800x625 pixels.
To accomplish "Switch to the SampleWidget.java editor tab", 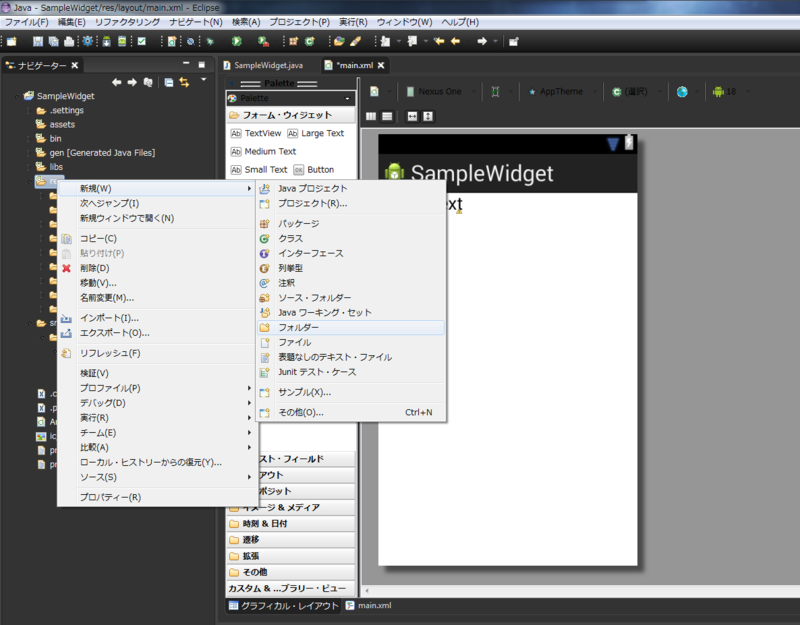I will [x=263, y=65].
